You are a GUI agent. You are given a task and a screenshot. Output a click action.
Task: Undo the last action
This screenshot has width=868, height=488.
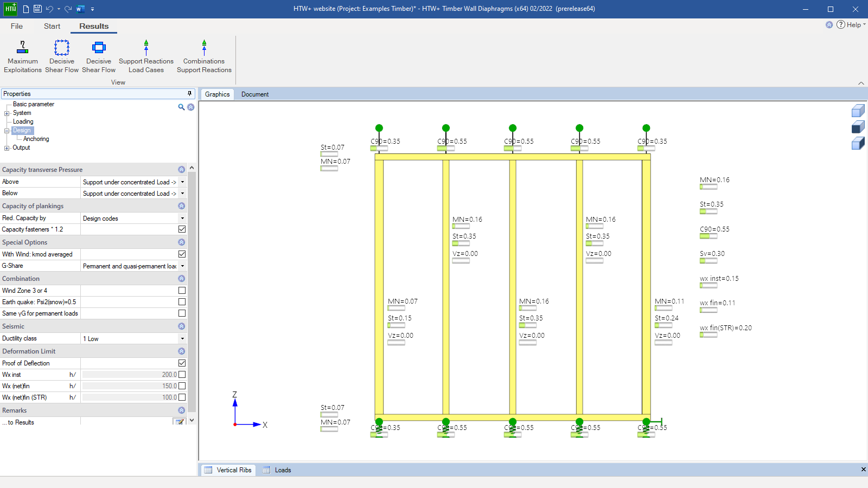49,9
